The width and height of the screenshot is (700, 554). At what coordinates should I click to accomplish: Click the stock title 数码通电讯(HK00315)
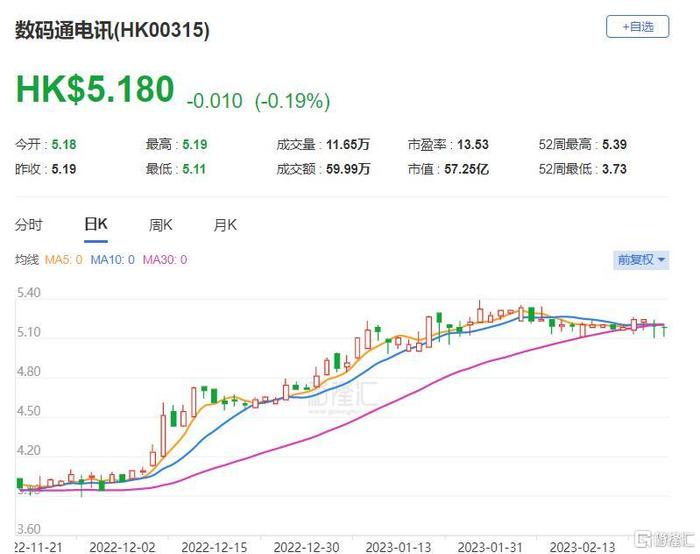tap(112, 30)
